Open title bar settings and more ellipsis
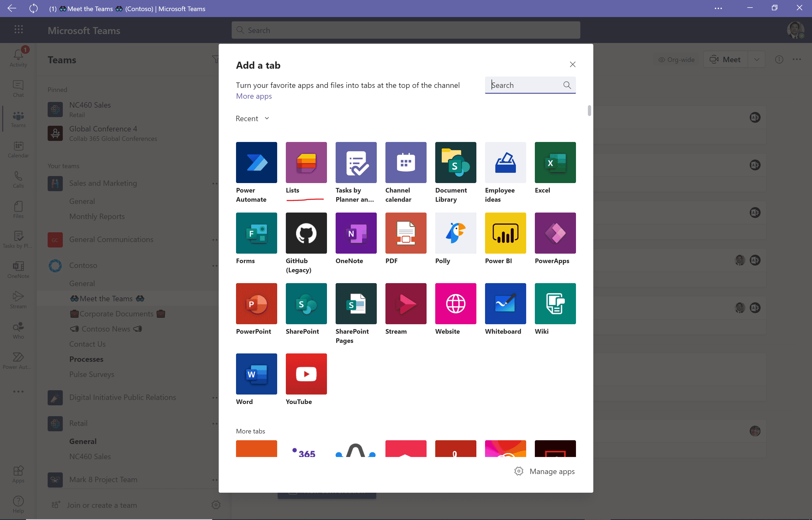The width and height of the screenshot is (812, 520). tap(718, 8)
